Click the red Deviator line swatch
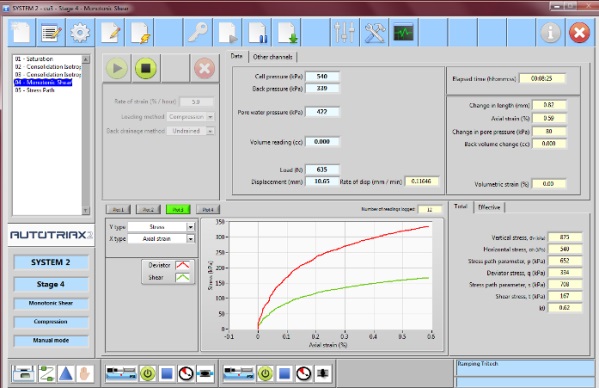Image resolution: width=599 pixels, height=388 pixels. point(183,265)
